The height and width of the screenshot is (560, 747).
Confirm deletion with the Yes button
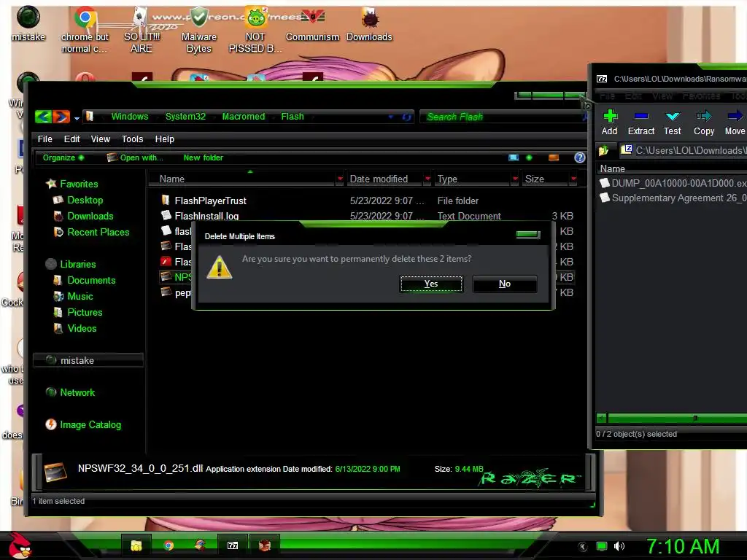pyautogui.click(x=431, y=284)
